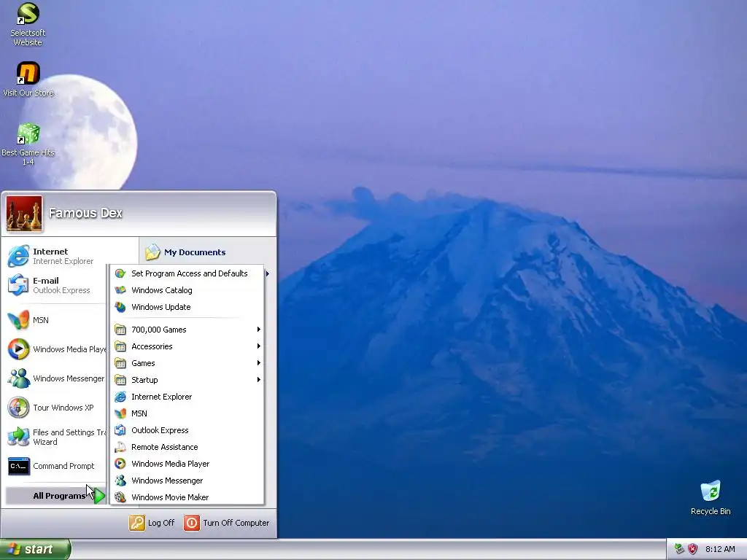Launch Internet Explorer from All Programs list
The height and width of the screenshot is (560, 747).
point(187,397)
